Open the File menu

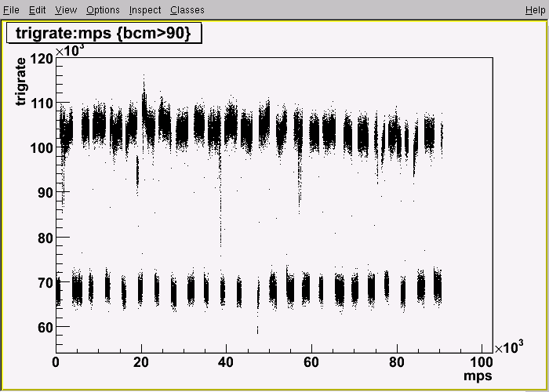[x=11, y=10]
